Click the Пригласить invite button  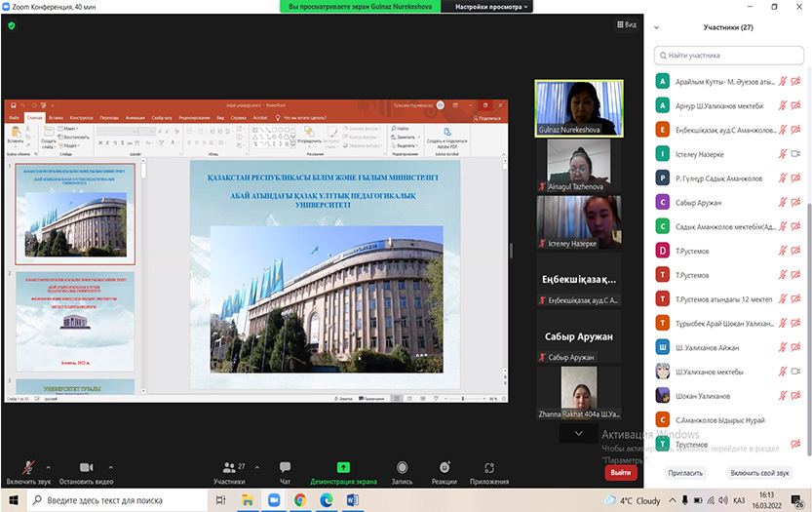click(685, 472)
